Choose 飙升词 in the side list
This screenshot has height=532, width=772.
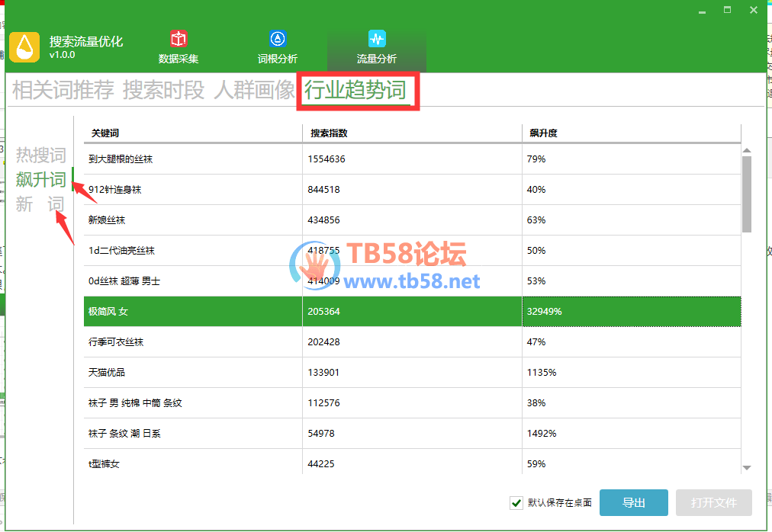pyautogui.click(x=41, y=180)
